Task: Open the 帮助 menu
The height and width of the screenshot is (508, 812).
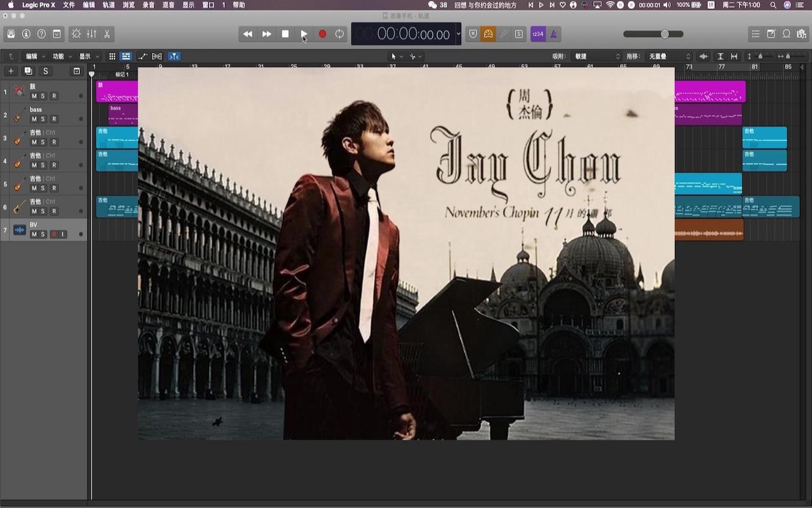Action: click(x=239, y=5)
